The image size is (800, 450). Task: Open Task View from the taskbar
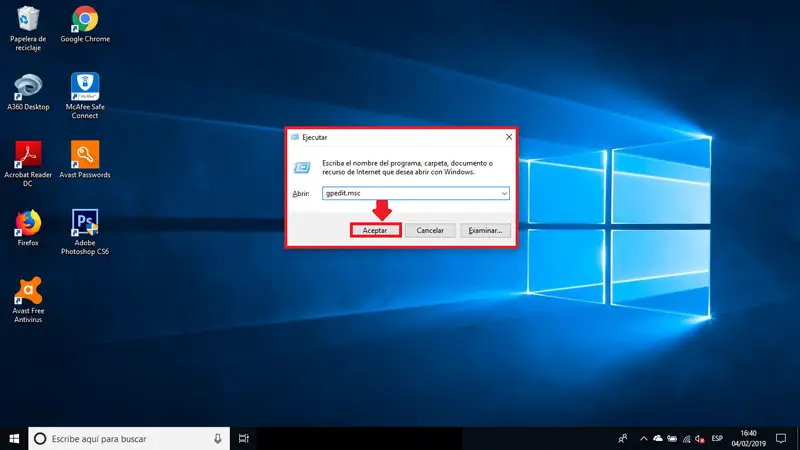[x=244, y=438]
